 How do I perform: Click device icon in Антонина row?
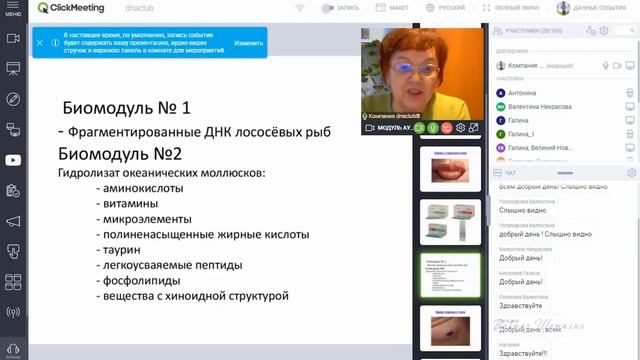point(630,93)
